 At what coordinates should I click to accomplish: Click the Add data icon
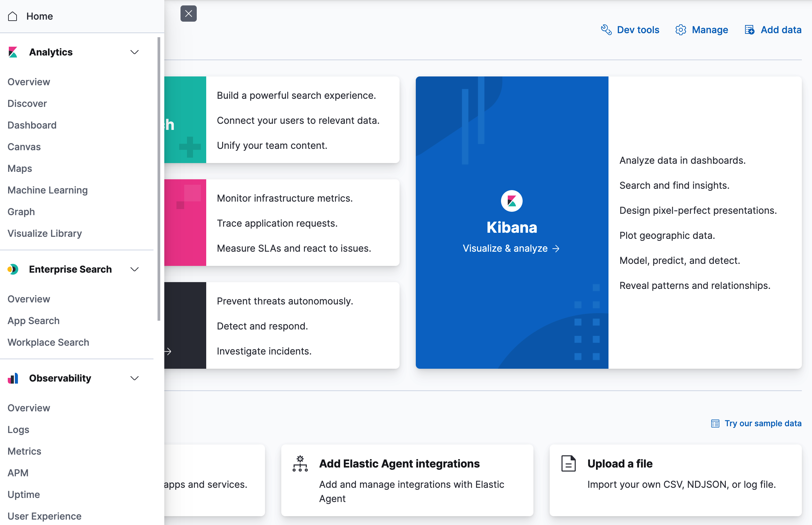[749, 30]
